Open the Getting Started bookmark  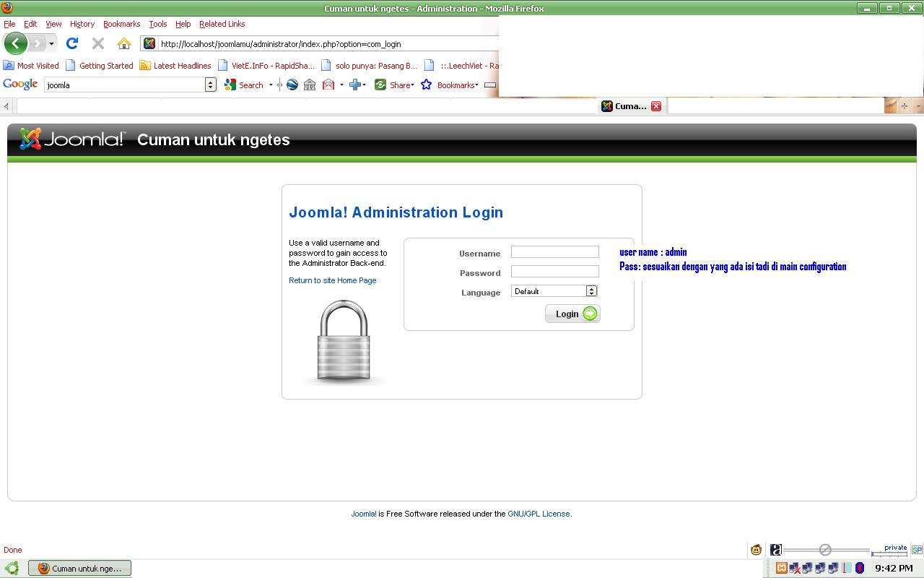click(x=100, y=65)
